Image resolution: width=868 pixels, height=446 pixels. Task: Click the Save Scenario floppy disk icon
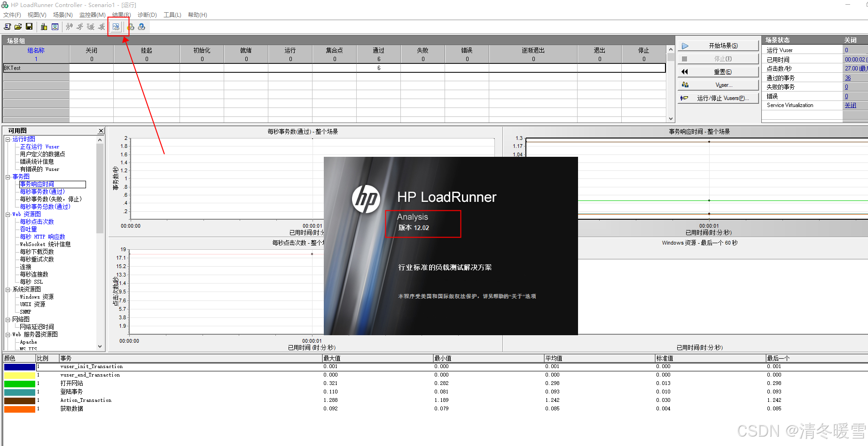tap(29, 27)
